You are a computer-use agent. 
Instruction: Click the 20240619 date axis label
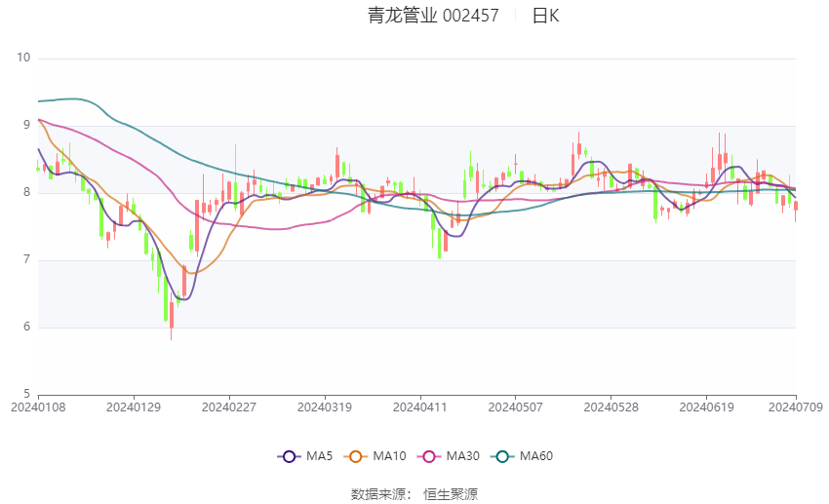[x=706, y=407]
